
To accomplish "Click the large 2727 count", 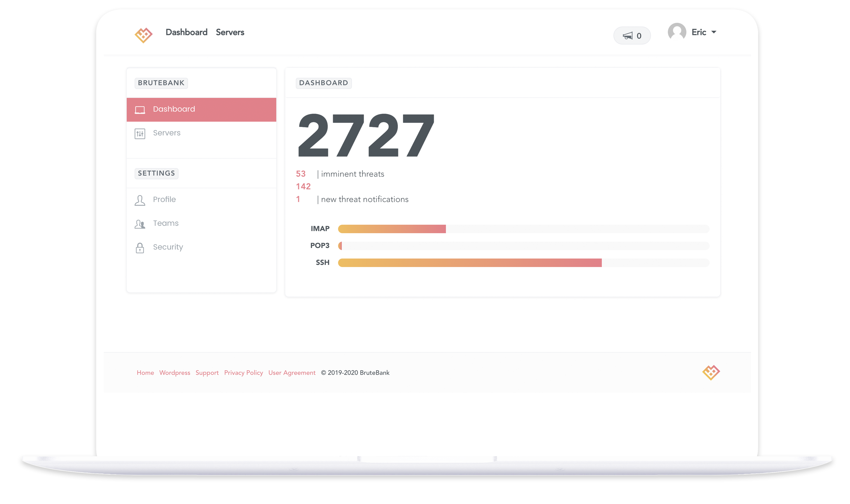I will 366,135.
